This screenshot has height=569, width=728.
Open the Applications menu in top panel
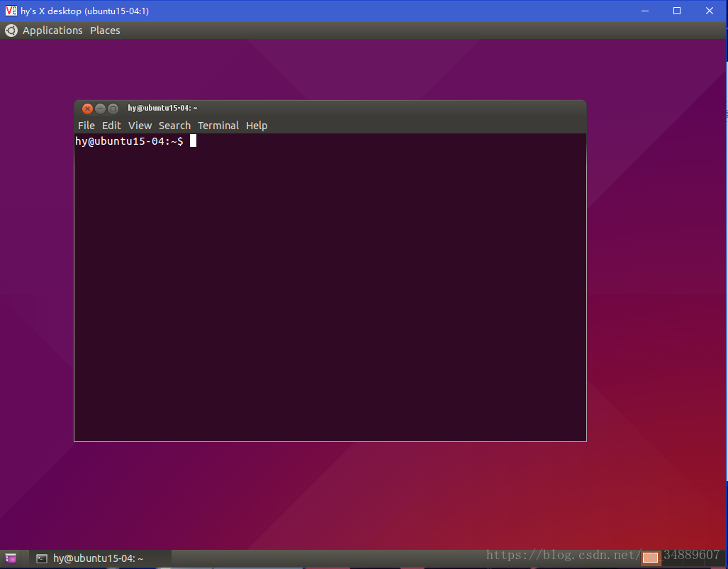click(52, 31)
